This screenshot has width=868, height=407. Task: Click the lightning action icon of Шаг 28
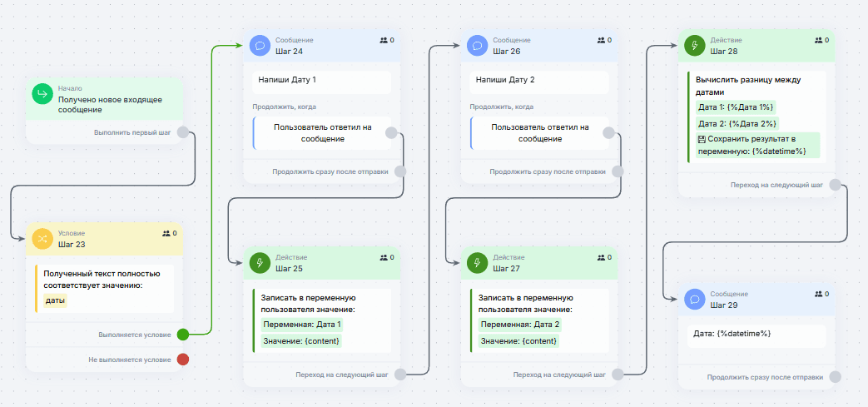694,46
